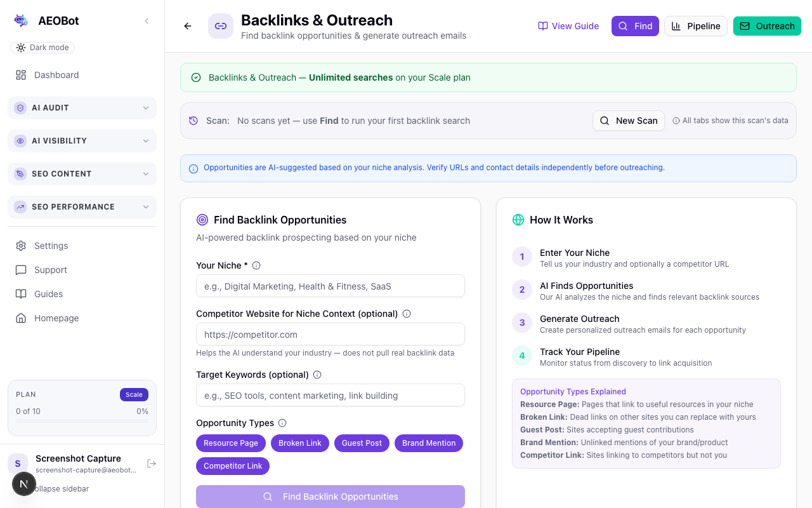Switch to the Pipeline tab

696,26
